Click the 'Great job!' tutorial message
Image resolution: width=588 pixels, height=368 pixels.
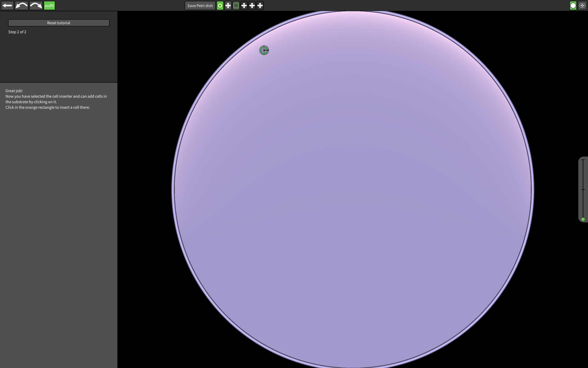[14, 91]
